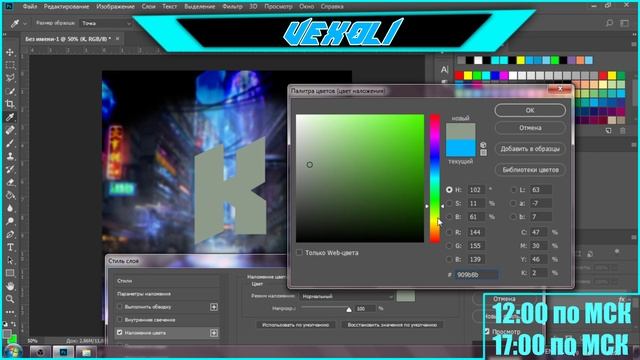640x360 pixels.
Task: Switch to the Без имени-1 document tab
Action: 68,39
